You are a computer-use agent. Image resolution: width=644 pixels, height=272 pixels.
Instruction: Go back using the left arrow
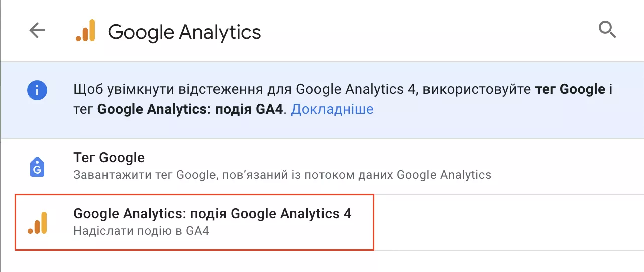point(37,31)
